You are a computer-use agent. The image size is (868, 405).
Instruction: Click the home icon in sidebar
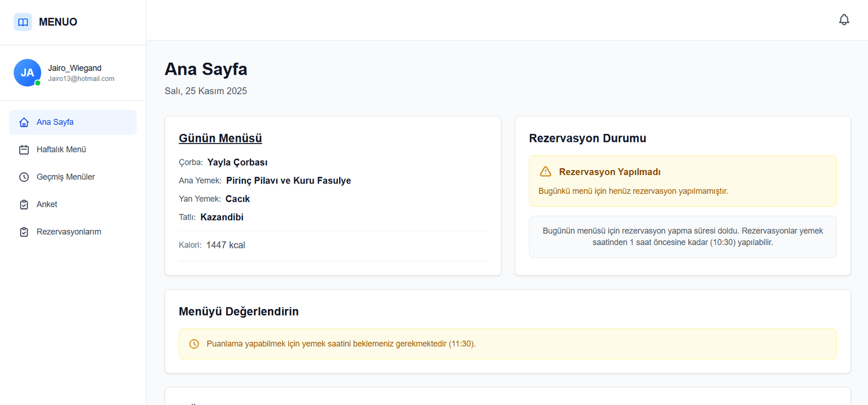pyautogui.click(x=24, y=122)
